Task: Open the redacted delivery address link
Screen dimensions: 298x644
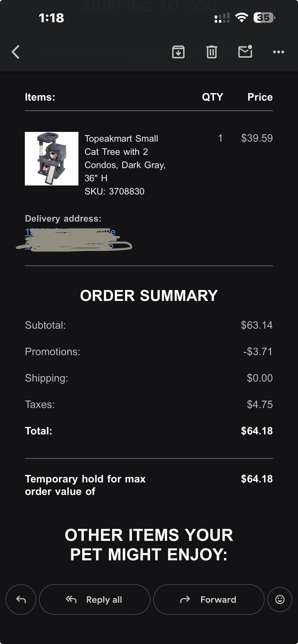Action: pyautogui.click(x=70, y=239)
